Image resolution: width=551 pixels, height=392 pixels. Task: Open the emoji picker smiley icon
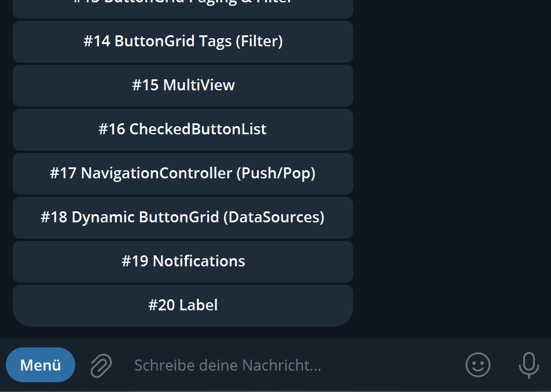(x=478, y=365)
